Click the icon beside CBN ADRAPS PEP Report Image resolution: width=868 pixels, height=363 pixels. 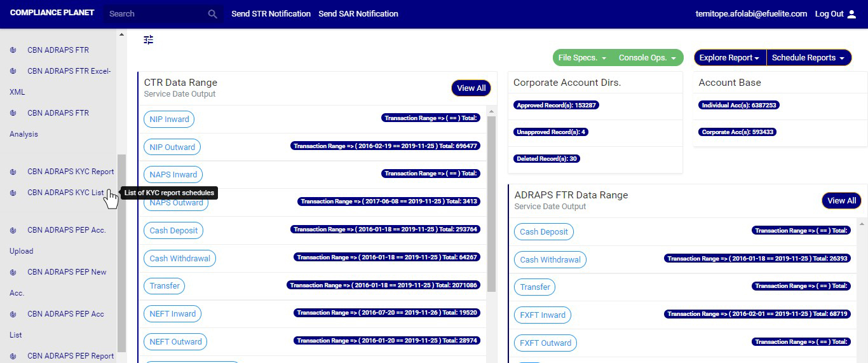coord(13,356)
